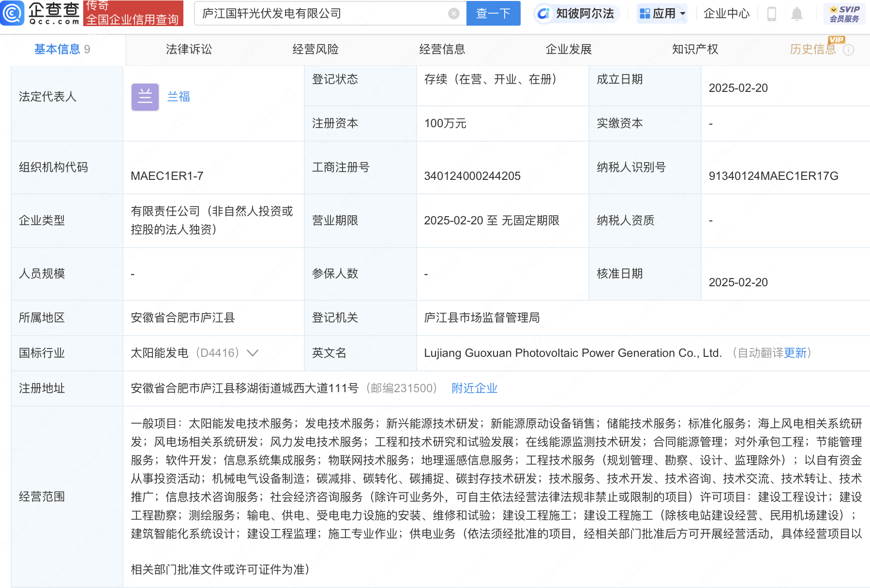
Task: Click the 兰福 representative name link
Action: coord(178,97)
